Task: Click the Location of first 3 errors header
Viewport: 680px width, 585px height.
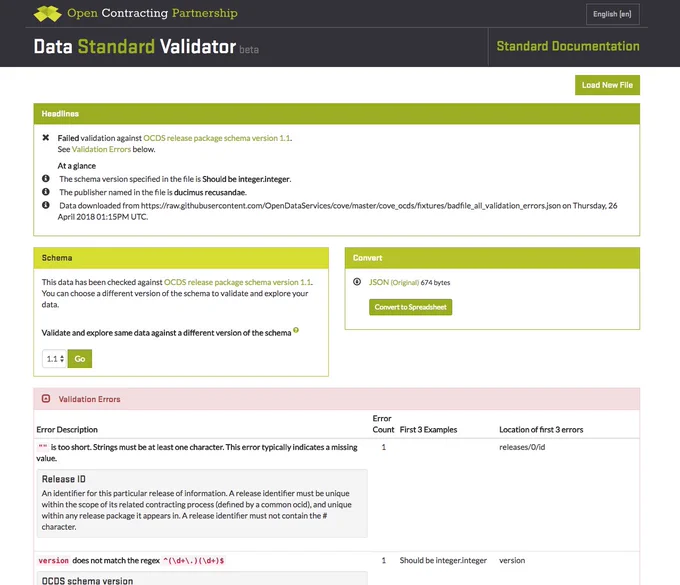Action: [x=541, y=429]
